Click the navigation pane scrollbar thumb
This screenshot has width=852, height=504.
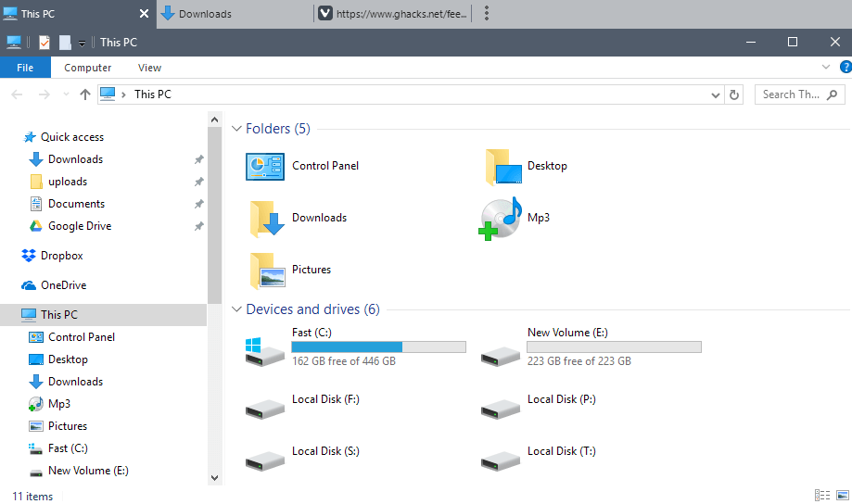tap(215, 215)
